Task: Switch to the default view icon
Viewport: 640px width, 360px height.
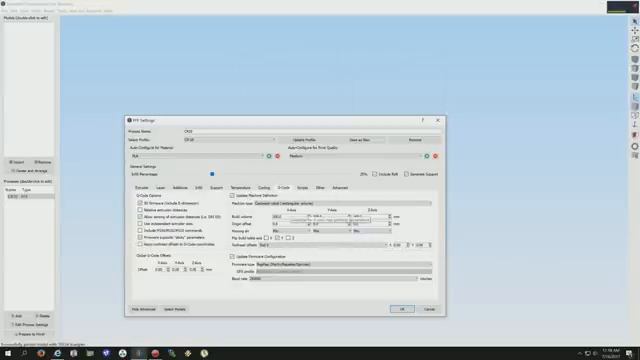Action: pos(635,60)
